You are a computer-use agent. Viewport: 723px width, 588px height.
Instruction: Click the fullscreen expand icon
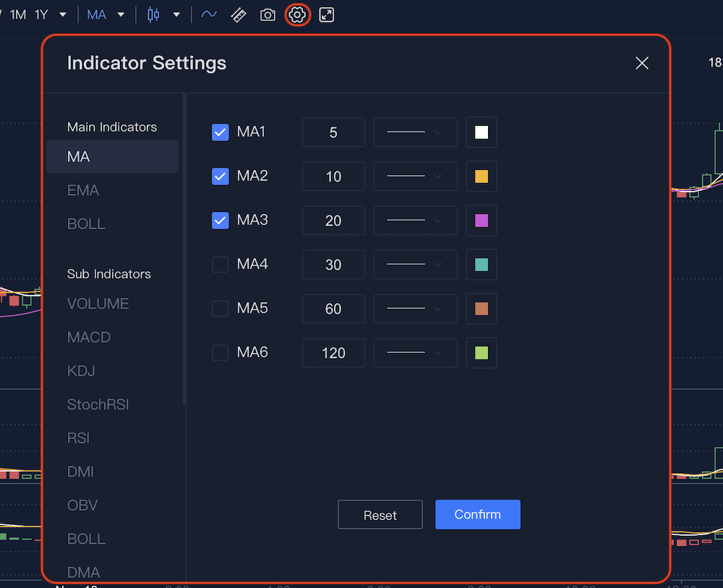pos(327,14)
